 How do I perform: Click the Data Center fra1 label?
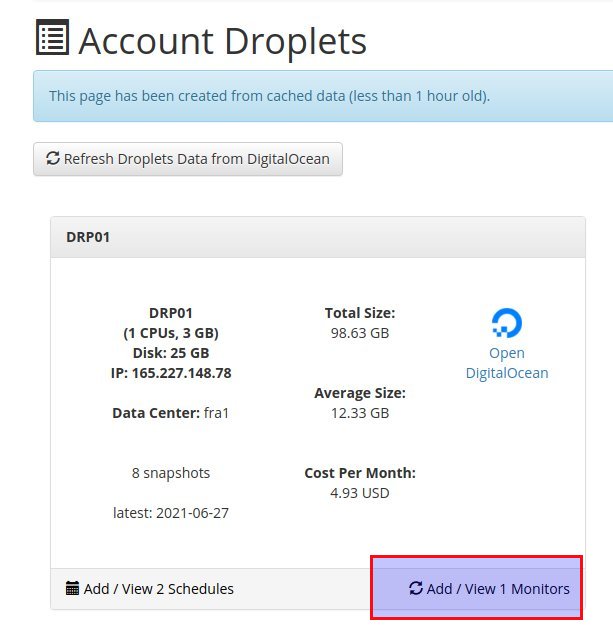(171, 413)
